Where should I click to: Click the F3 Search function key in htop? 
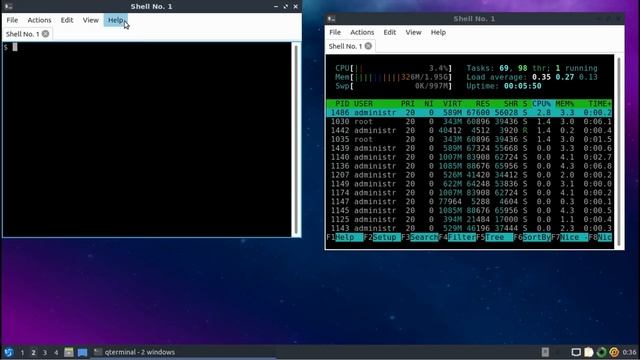(x=420, y=237)
